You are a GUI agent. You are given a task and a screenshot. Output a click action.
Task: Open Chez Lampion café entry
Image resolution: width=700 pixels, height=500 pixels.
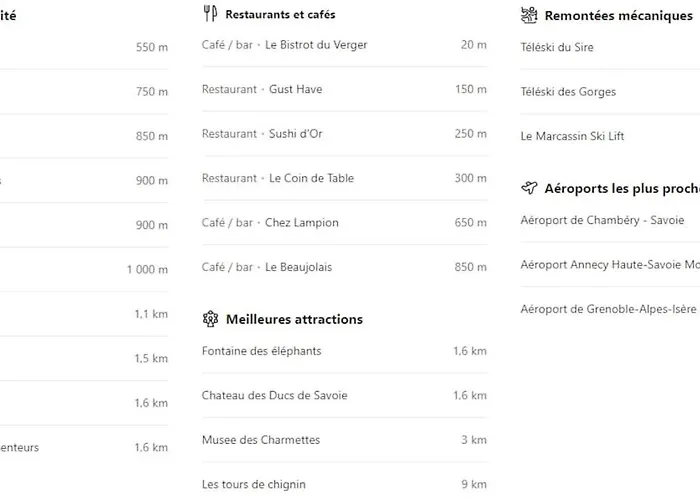(344, 222)
